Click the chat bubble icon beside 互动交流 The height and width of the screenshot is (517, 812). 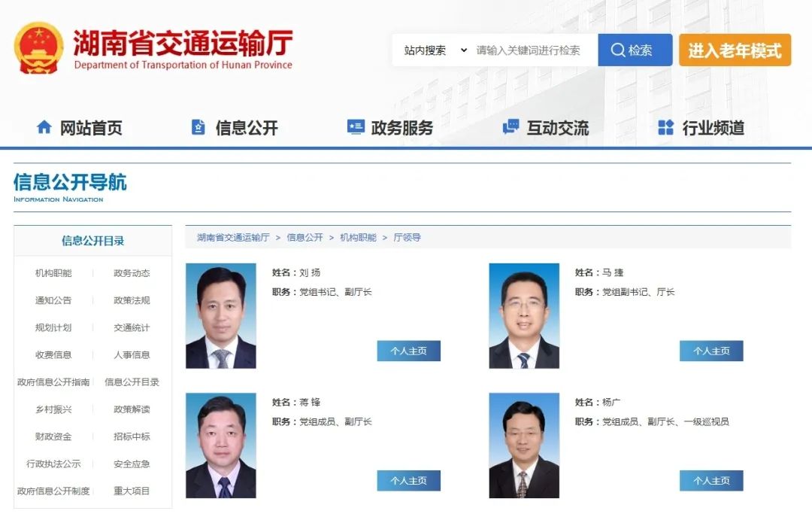(x=511, y=127)
